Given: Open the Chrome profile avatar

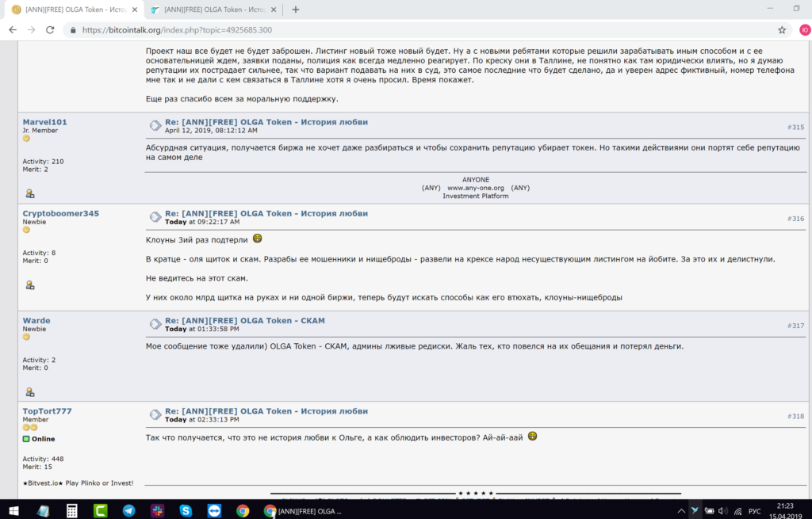Looking at the screenshot, I should click(x=804, y=30).
